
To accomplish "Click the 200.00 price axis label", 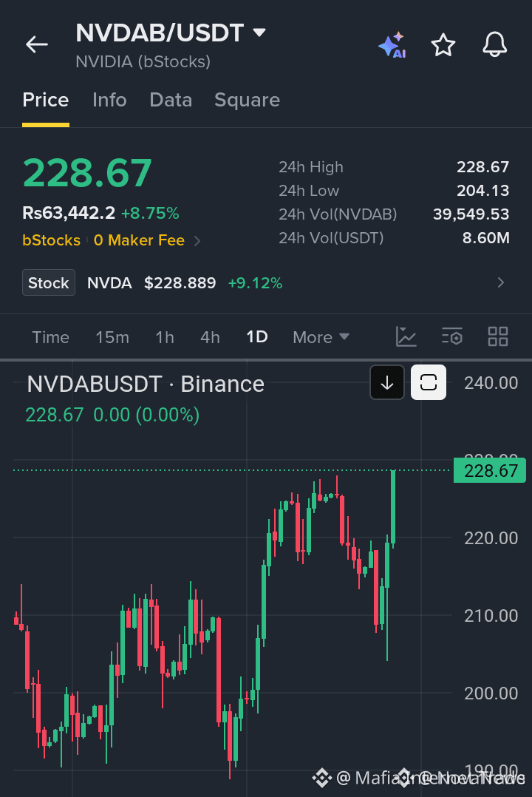I will (x=491, y=693).
